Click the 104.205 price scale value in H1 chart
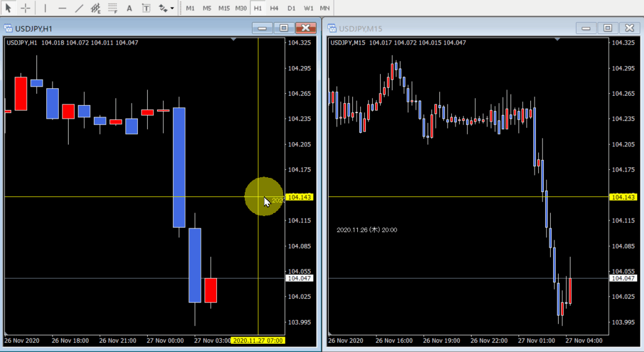 coord(299,145)
